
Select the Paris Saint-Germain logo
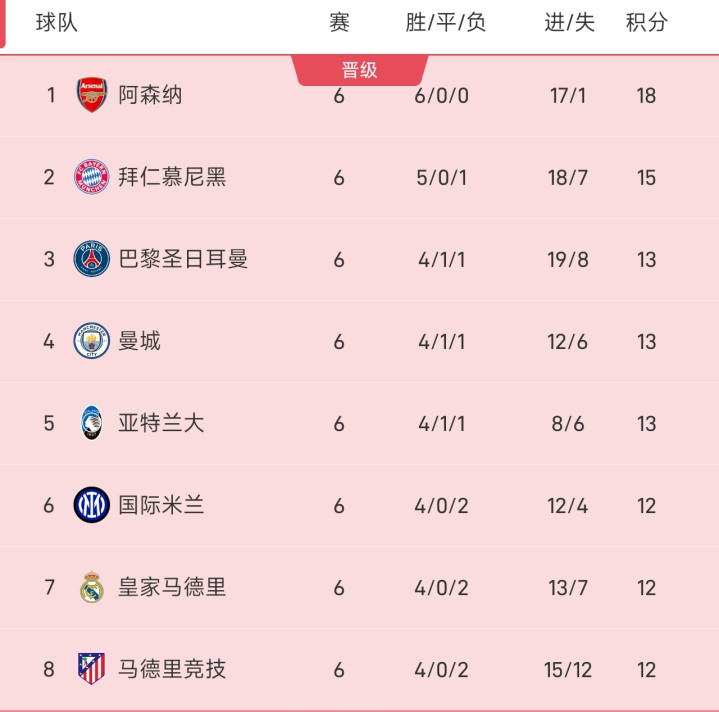tap(91, 259)
